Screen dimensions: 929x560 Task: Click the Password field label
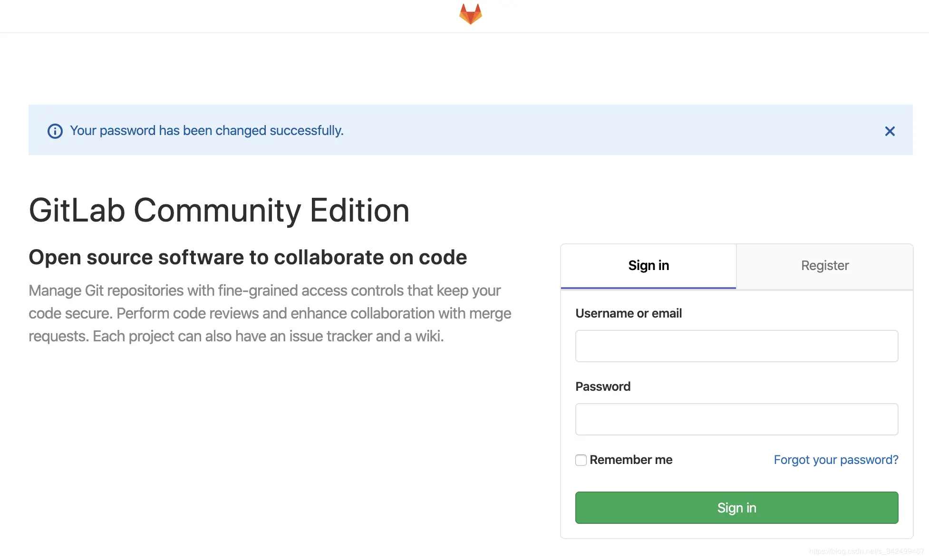tap(603, 386)
